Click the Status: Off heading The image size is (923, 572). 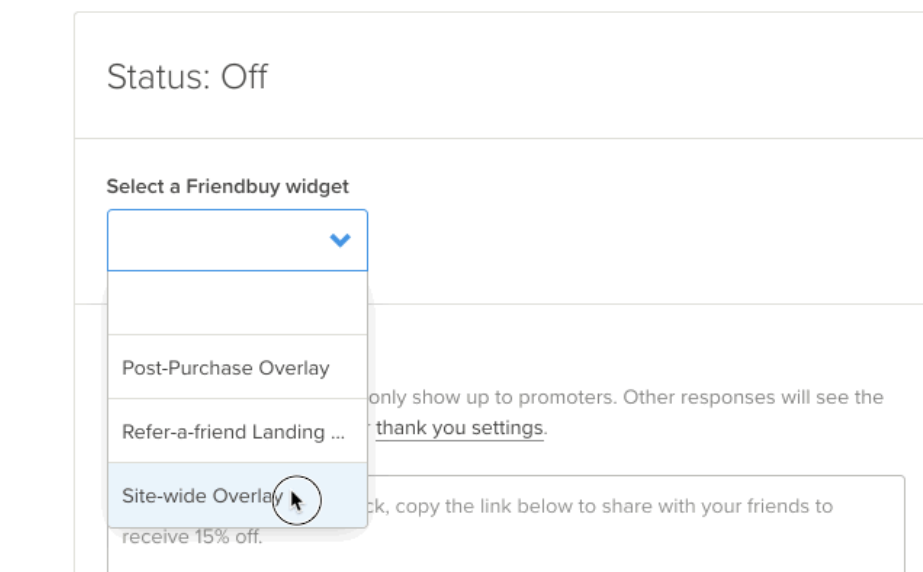(x=187, y=77)
